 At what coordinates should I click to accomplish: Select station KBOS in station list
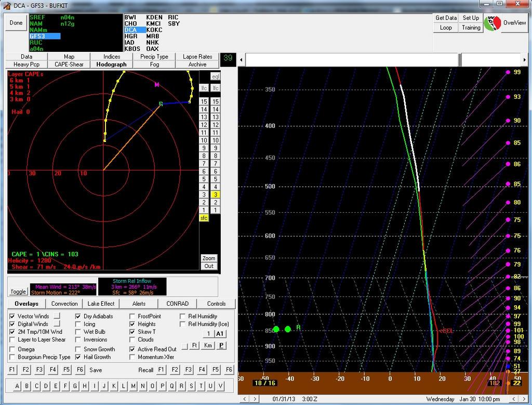132,48
